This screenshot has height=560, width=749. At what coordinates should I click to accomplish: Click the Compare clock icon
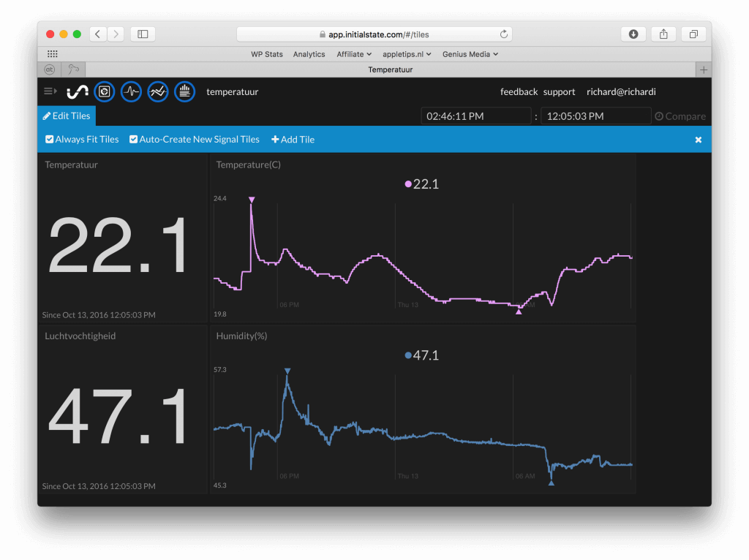tap(660, 116)
